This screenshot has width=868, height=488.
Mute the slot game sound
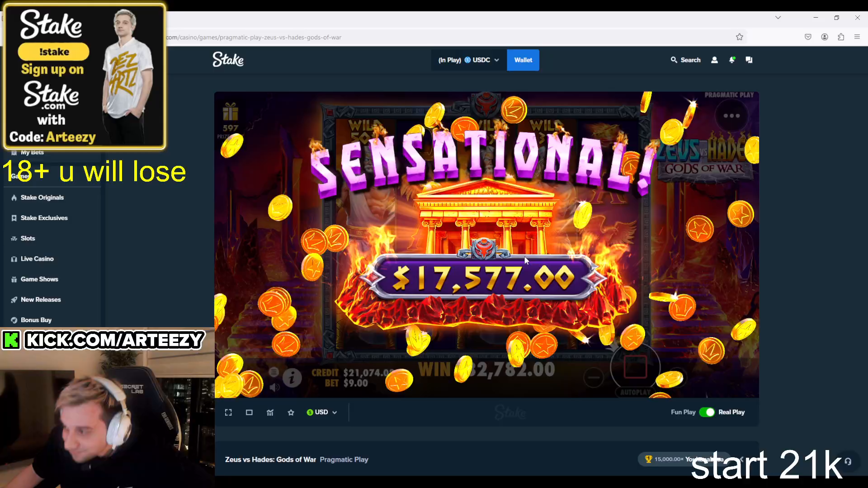click(x=274, y=387)
